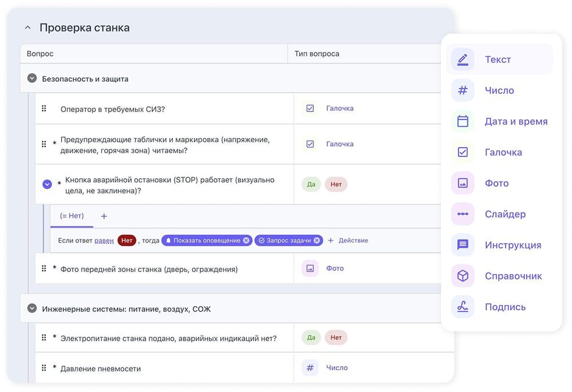Image resolution: width=572 pixels, height=392 pixels.
Task: Click checkbox icon in 'Предупреждающие таблички' row
Action: click(x=310, y=144)
